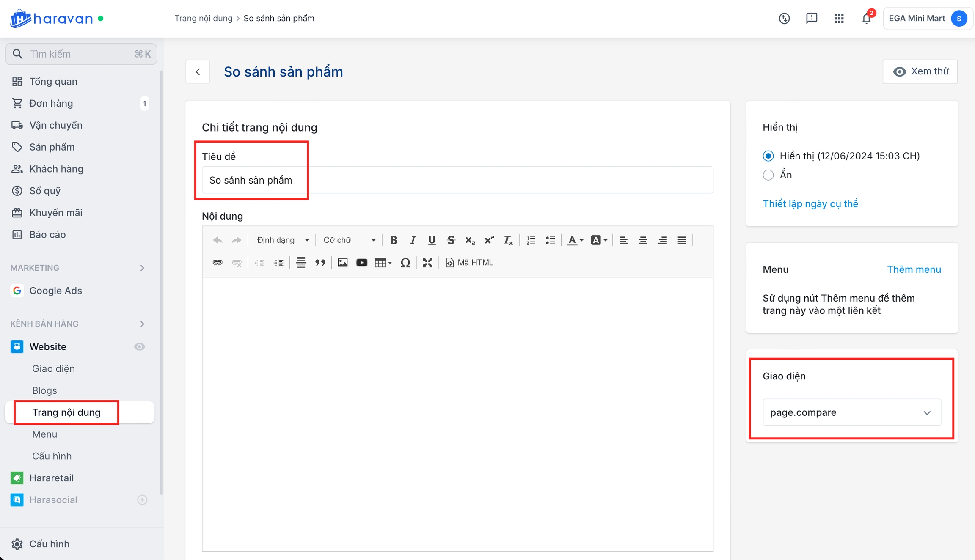
Task: Insert an image into the editor
Action: click(342, 263)
